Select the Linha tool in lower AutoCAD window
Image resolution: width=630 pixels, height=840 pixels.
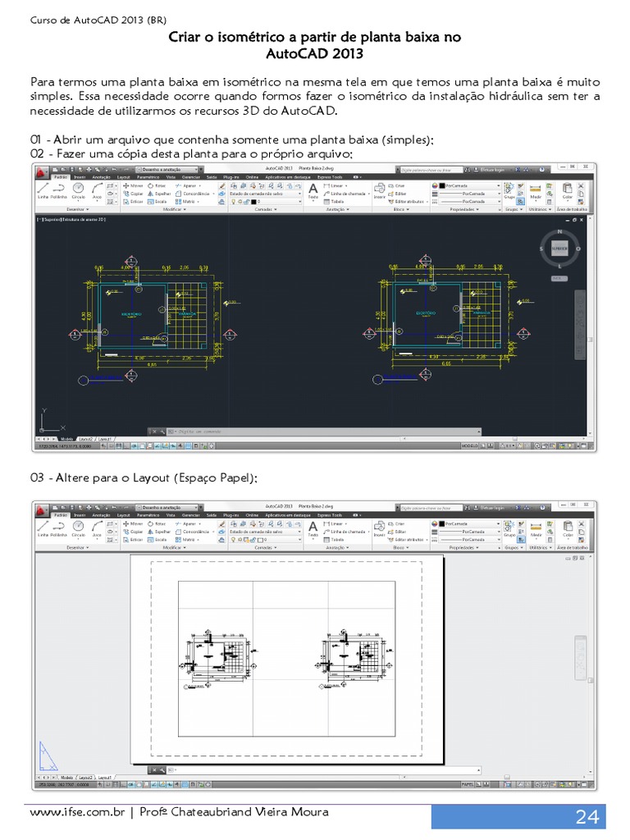(43, 528)
